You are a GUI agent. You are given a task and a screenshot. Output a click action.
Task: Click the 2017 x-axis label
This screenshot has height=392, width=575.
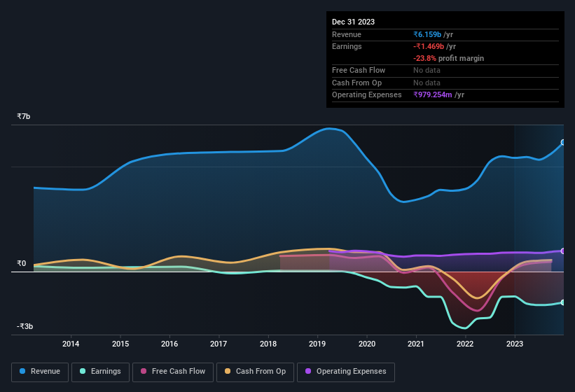[219, 344]
